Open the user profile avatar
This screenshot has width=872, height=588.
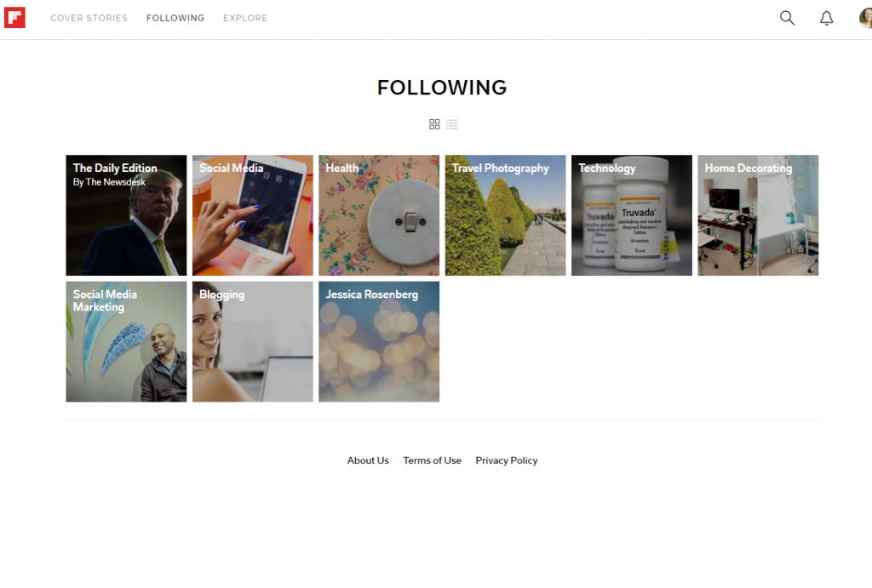tap(865, 18)
